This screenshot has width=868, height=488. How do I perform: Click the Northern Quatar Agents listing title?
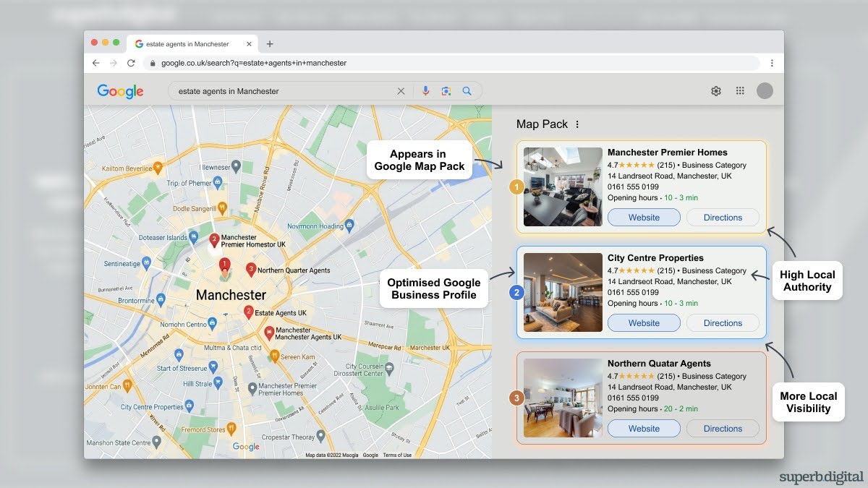point(659,364)
